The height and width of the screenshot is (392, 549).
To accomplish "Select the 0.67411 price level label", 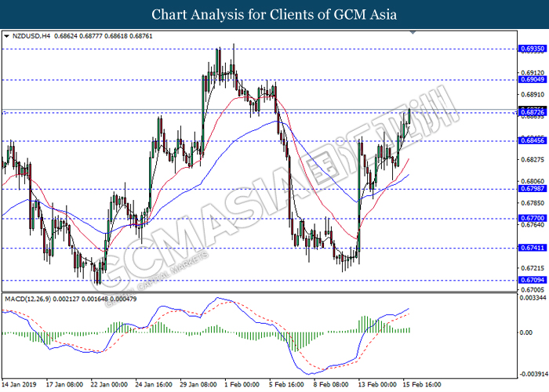I will (533, 248).
